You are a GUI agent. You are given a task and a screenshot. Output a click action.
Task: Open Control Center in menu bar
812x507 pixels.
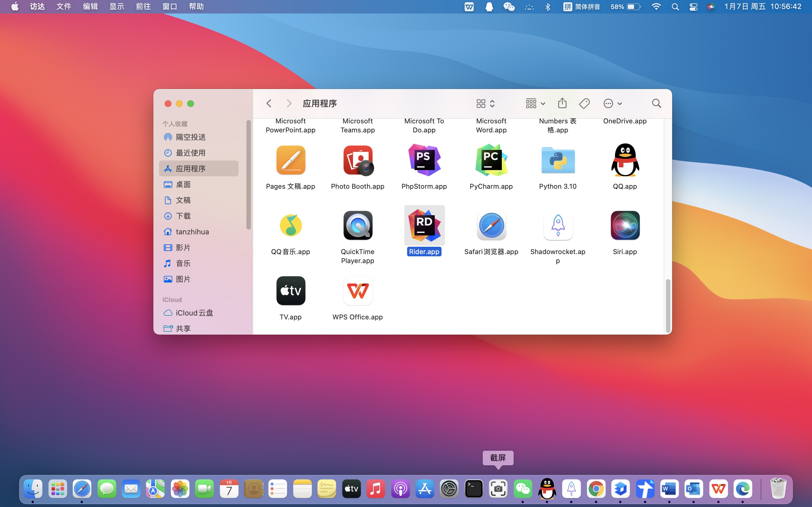pyautogui.click(x=693, y=7)
